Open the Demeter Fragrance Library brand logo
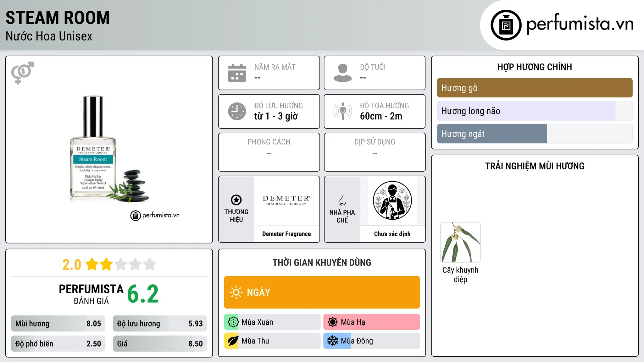644x362 pixels. tap(286, 200)
